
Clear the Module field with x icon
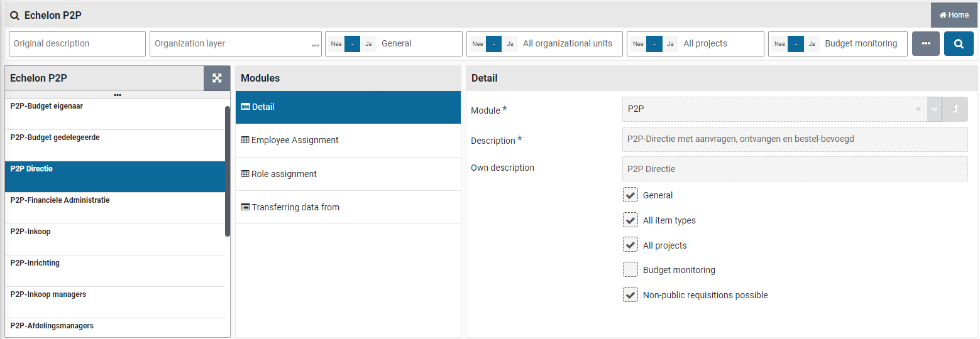pos(918,109)
